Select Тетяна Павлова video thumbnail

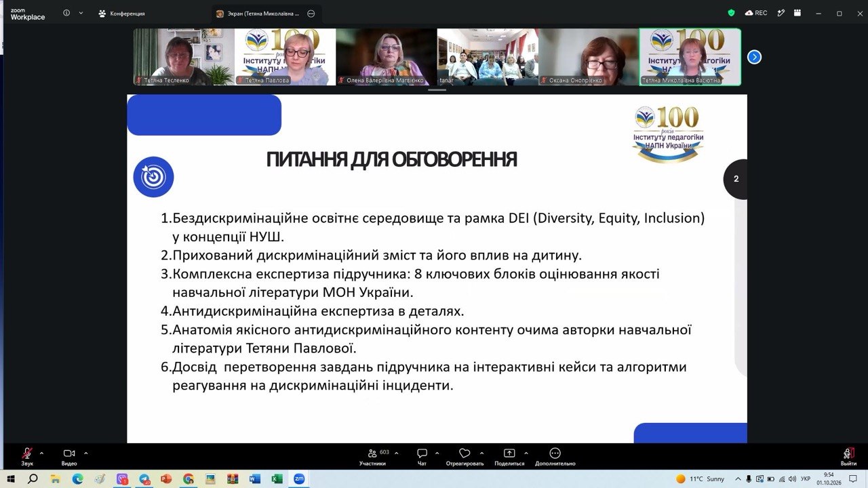pos(285,57)
